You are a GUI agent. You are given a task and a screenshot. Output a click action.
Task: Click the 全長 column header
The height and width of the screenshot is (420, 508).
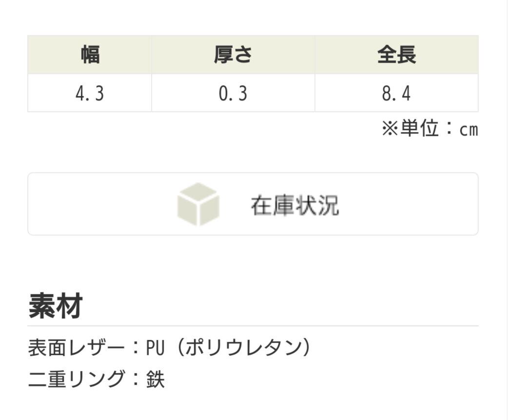pos(396,55)
